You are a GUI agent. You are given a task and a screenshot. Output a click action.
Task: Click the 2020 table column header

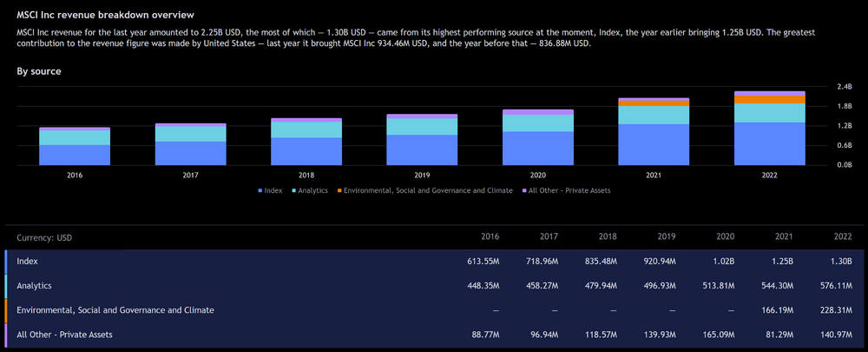[x=725, y=236]
